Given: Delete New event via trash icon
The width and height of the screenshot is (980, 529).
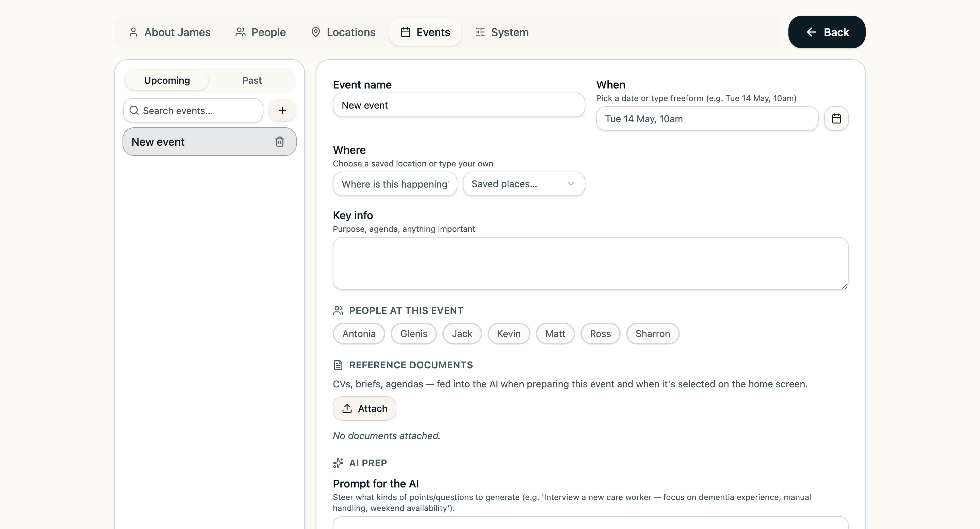Looking at the screenshot, I should click(x=280, y=142).
